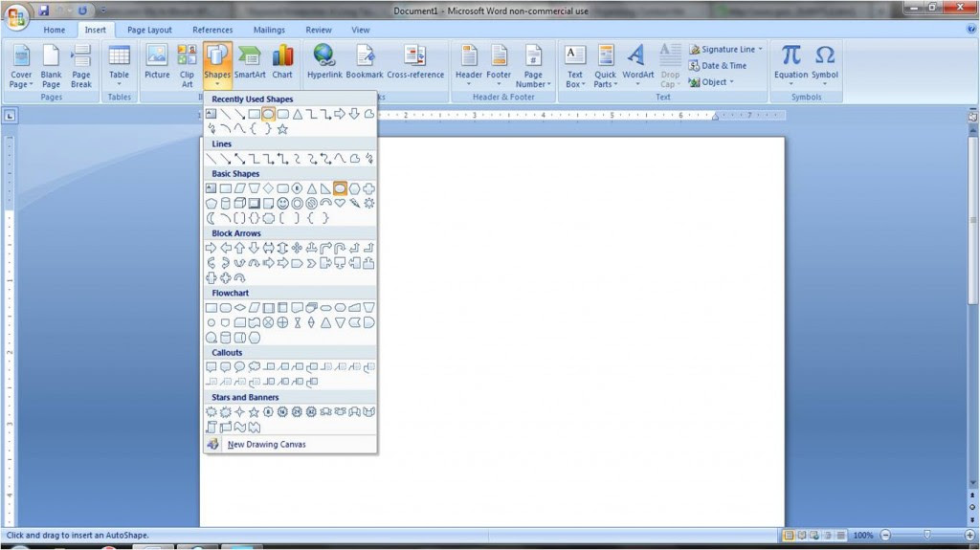The height and width of the screenshot is (550, 980).
Task: Select the cross shape in Basic Shapes
Action: [x=368, y=188]
